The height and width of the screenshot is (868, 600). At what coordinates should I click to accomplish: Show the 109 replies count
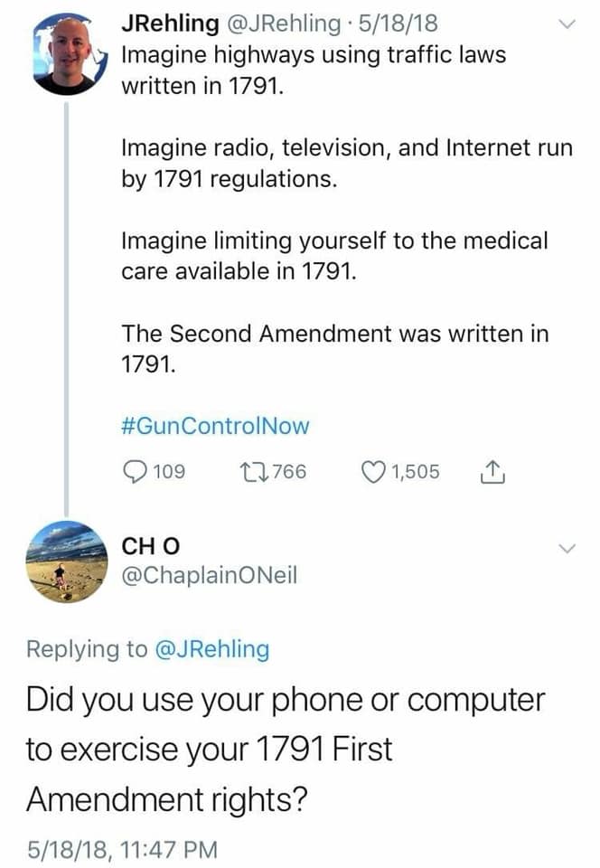pos(169,472)
